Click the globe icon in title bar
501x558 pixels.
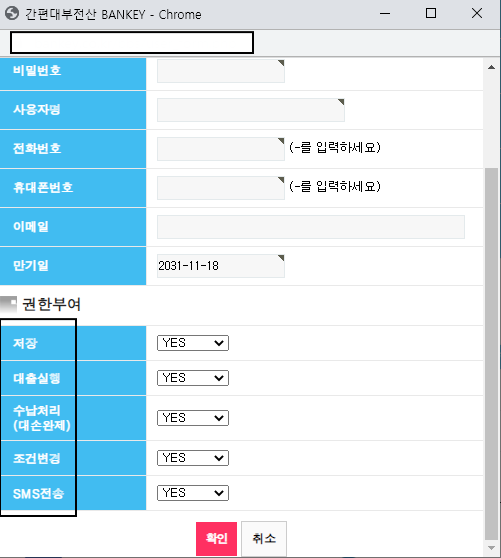point(12,14)
